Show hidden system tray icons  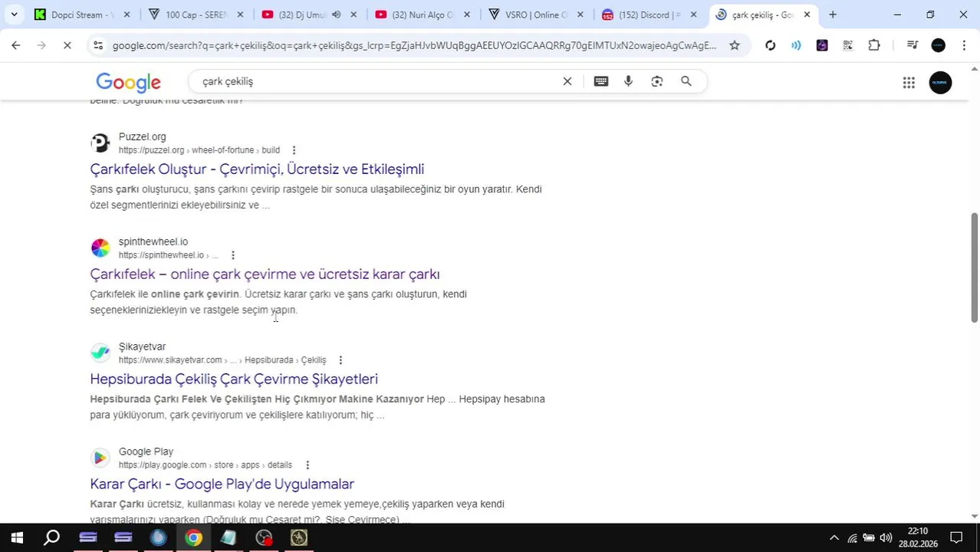click(x=834, y=538)
